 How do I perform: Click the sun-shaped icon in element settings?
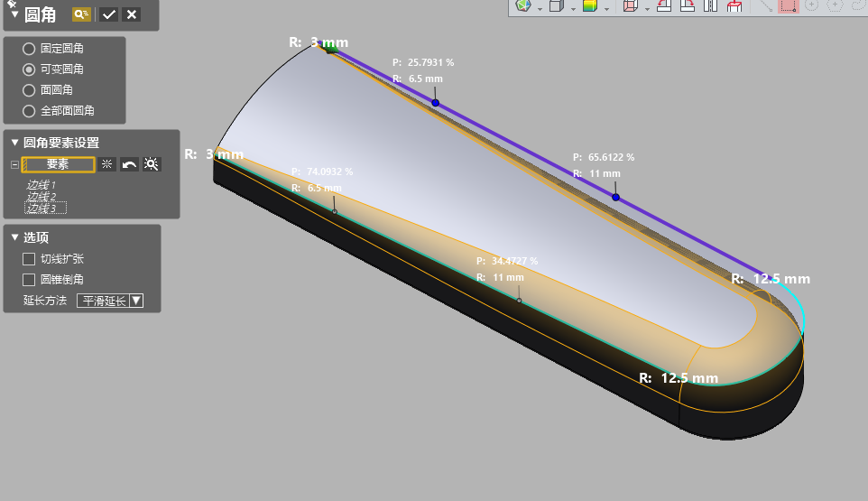(152, 164)
